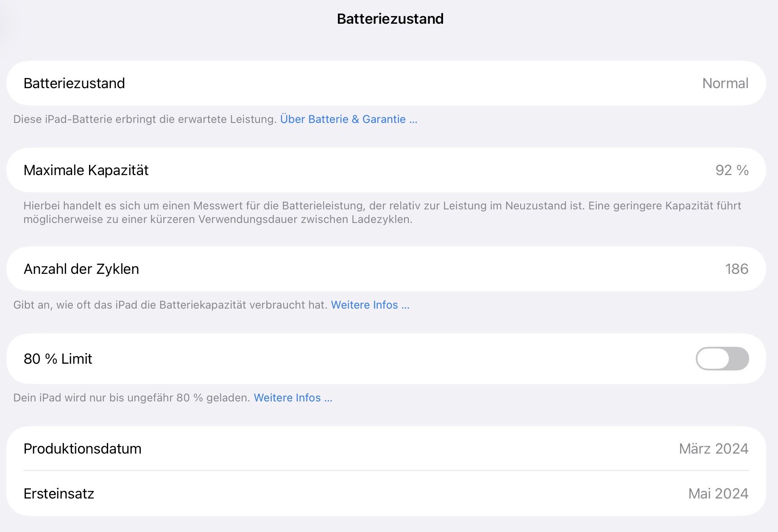Viewport: 778px width, 532px height.
Task: Click the text 'Gibt an, wie oft das iPad'
Action: pyautogui.click(x=170, y=305)
